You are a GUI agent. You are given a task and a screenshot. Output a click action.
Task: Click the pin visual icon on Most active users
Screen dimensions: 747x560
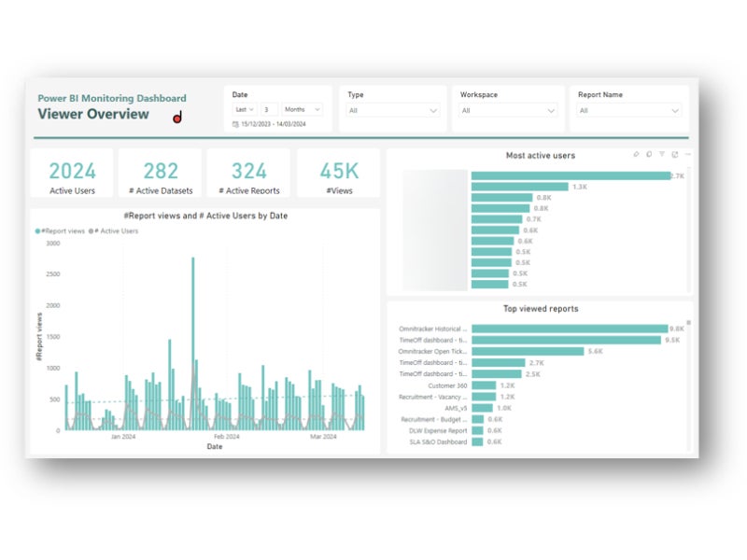click(636, 154)
